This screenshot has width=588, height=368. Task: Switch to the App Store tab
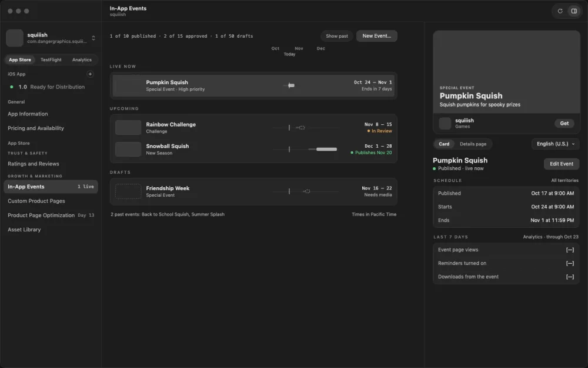(x=20, y=59)
